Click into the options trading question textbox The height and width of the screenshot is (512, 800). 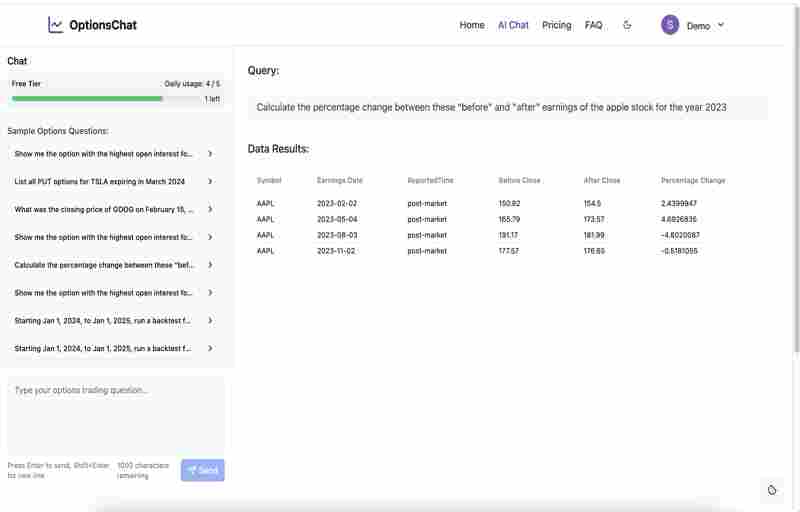click(x=116, y=415)
